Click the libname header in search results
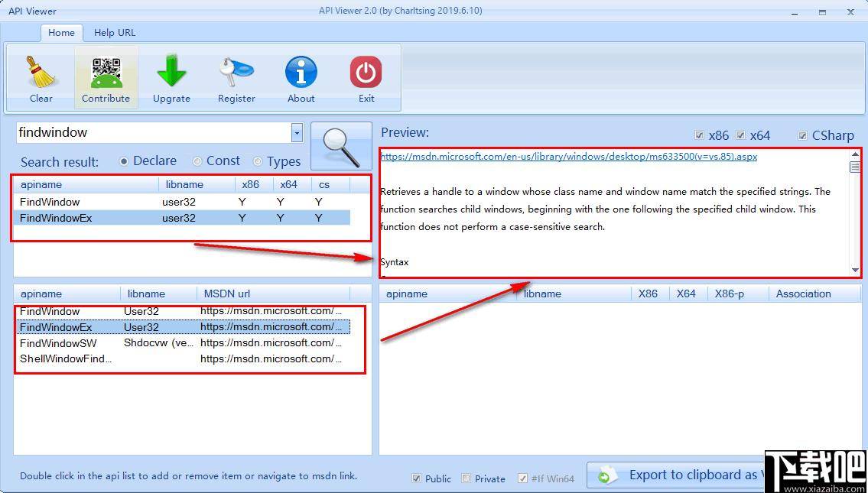 (x=197, y=184)
